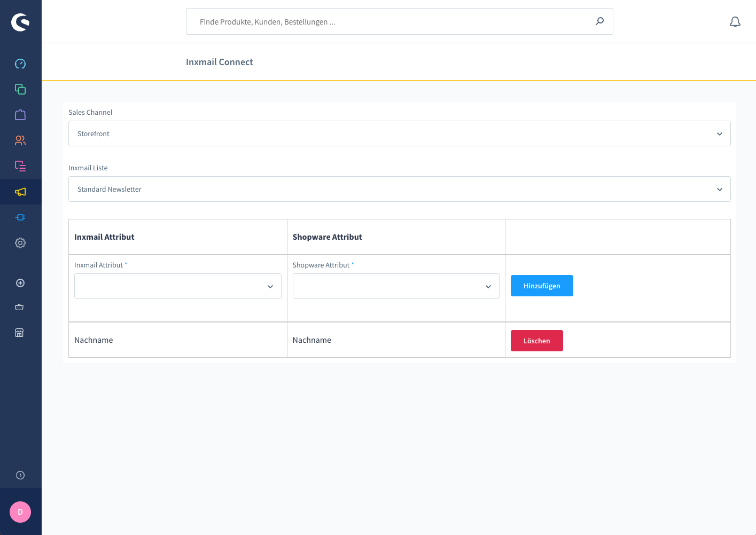Open the Content layout icon
Viewport: 756px width, 535px height.
[x=20, y=166]
